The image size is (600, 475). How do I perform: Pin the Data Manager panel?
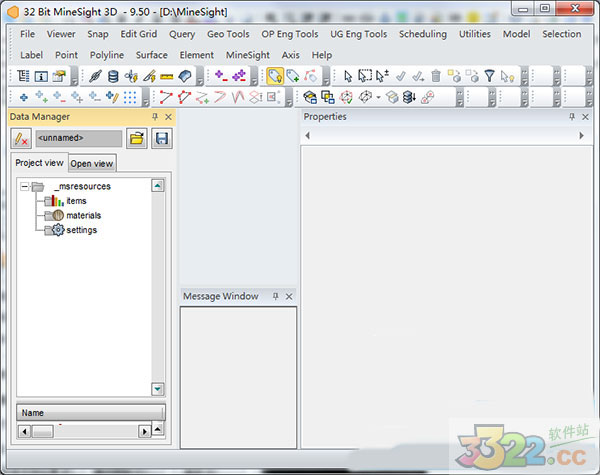[155, 117]
